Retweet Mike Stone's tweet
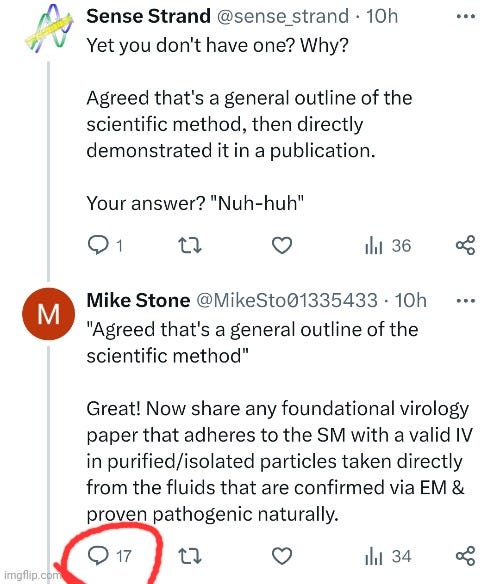 [190, 556]
